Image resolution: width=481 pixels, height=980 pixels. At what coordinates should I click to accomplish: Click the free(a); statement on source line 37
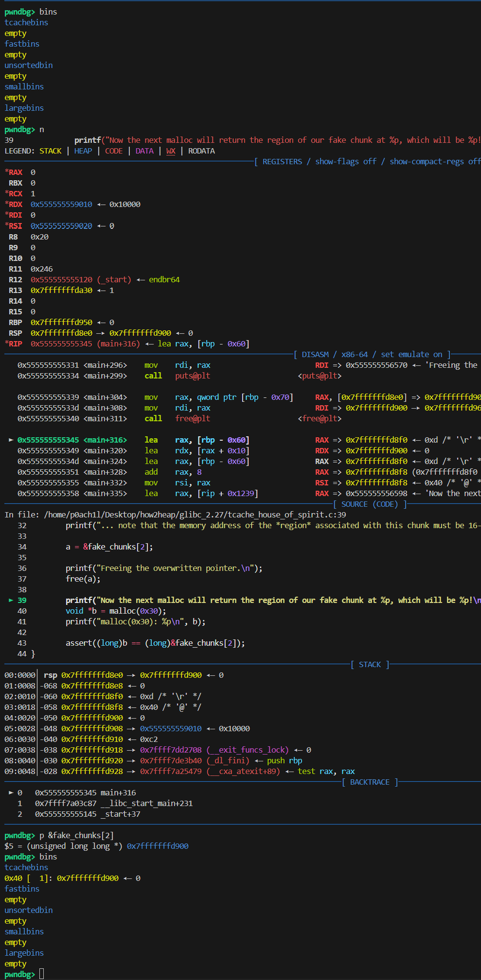coord(83,579)
